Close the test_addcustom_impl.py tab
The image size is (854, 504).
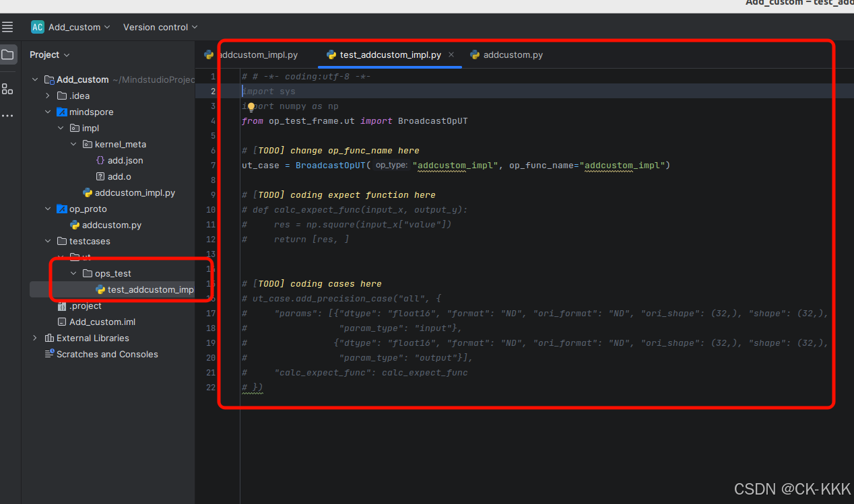(x=451, y=55)
